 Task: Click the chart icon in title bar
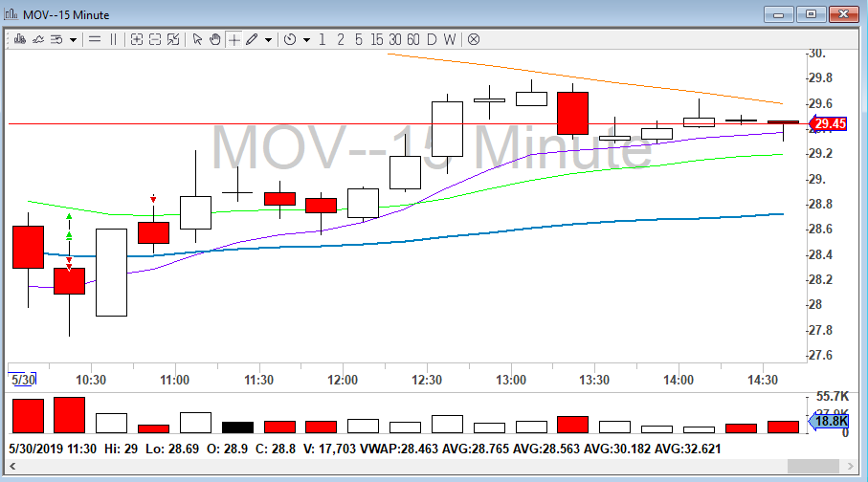pyautogui.click(x=11, y=14)
